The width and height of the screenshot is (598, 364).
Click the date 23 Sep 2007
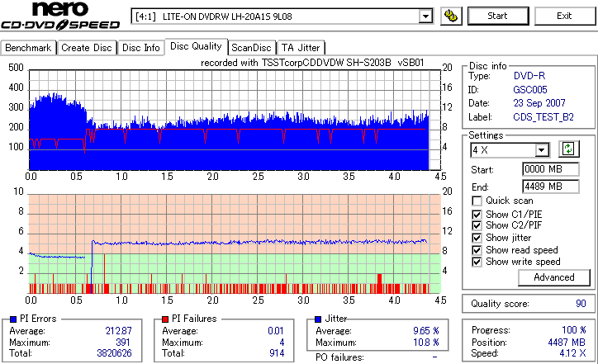539,103
